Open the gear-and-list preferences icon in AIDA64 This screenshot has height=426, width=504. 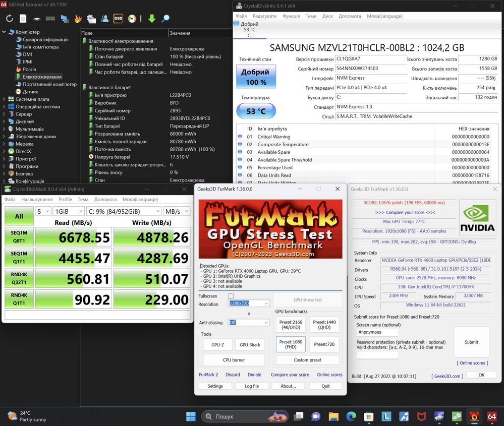pyautogui.click(x=91, y=19)
